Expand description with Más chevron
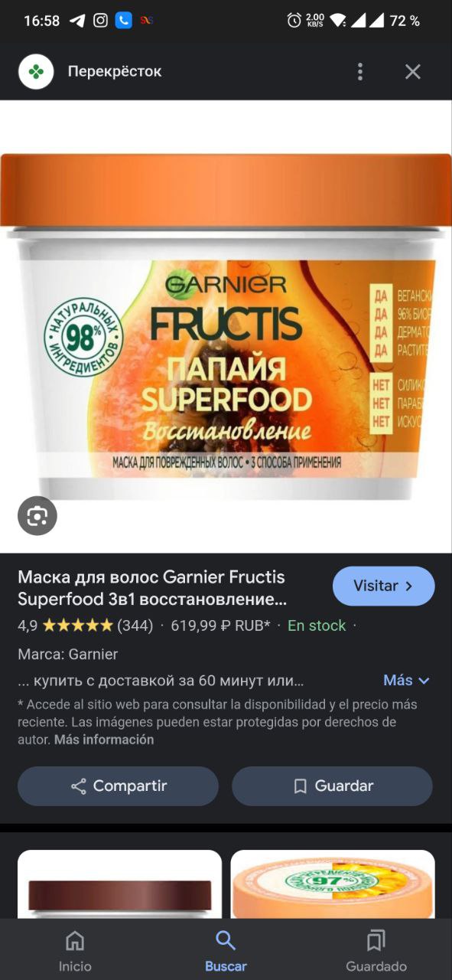Viewport: 452px width, 980px height. coord(407,680)
